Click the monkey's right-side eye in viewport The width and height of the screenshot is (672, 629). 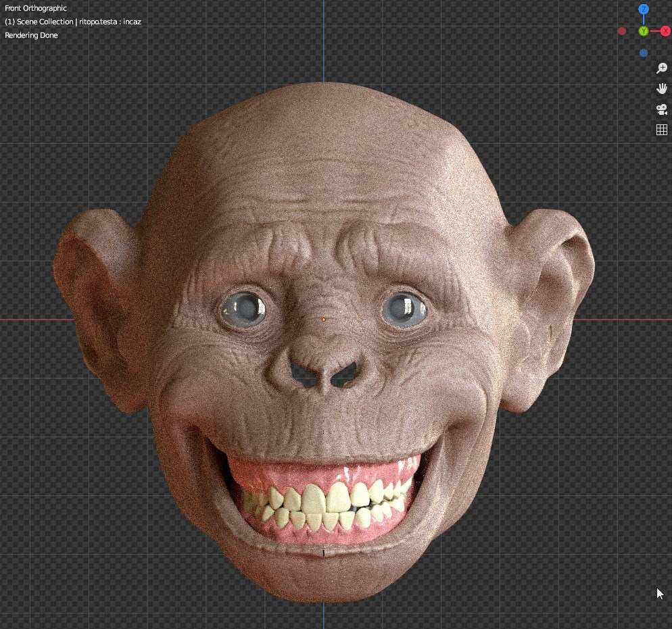tap(404, 307)
